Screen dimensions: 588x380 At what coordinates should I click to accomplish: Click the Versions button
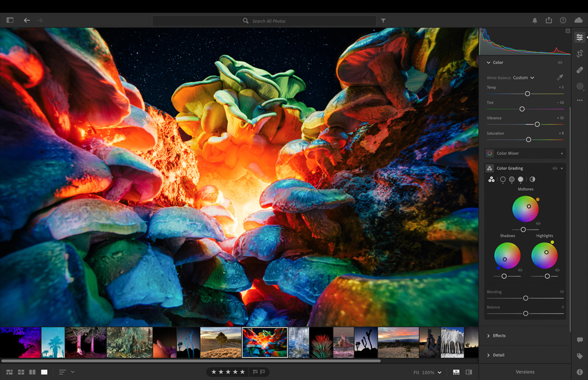[x=525, y=372]
